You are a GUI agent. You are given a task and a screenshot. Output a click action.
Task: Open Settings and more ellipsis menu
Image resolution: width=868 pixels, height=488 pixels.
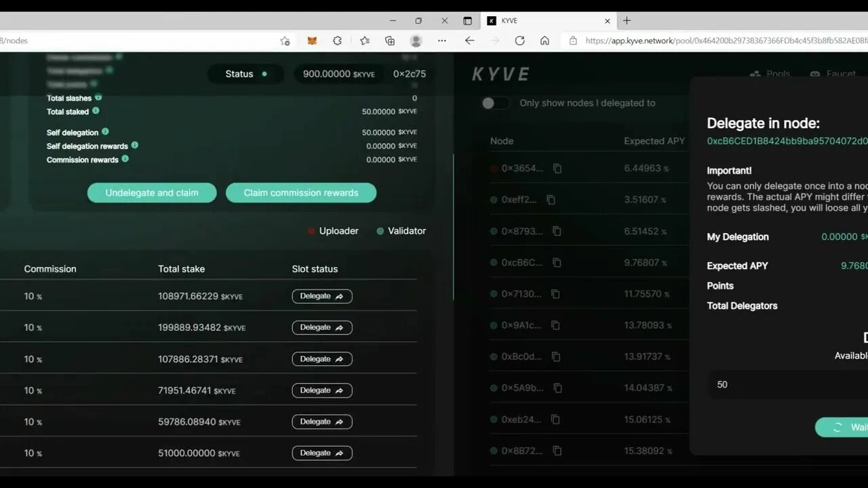pyautogui.click(x=442, y=41)
